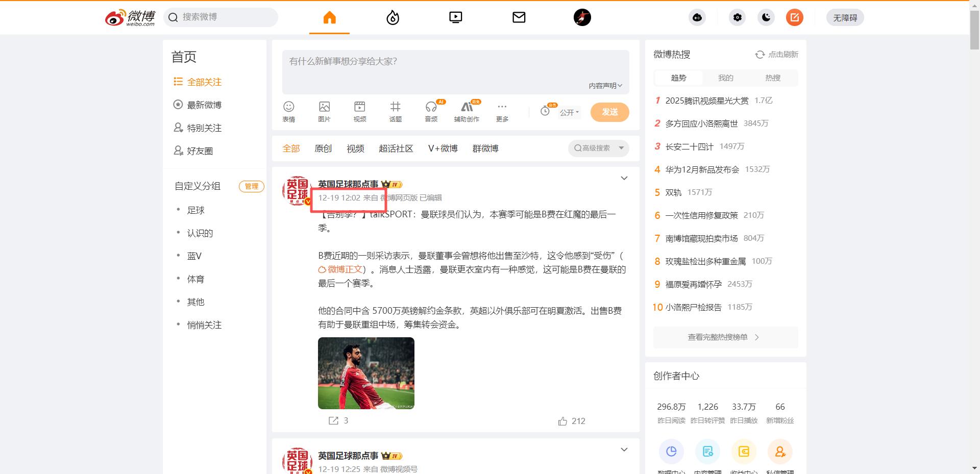Open the emoji picker for new post

tap(289, 111)
